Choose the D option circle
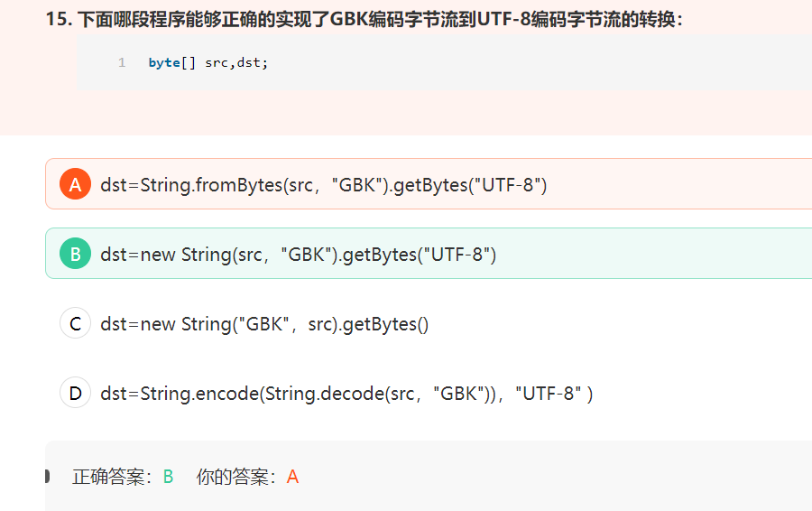The height and width of the screenshot is (511, 812). point(75,393)
